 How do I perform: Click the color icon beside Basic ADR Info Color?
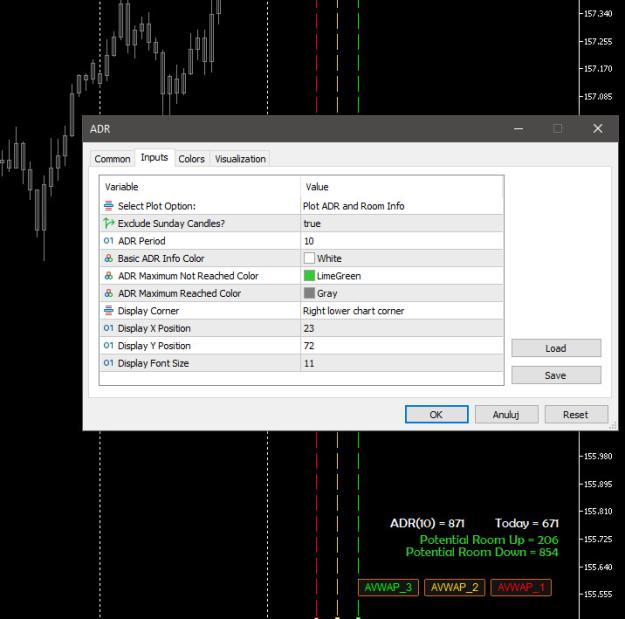click(108, 258)
